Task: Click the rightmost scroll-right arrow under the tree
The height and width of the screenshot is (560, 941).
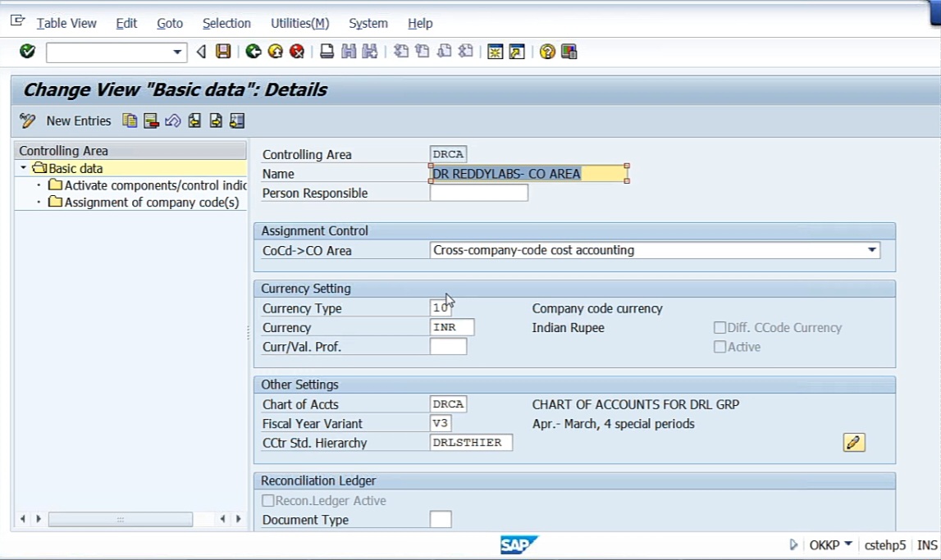Action: point(239,519)
